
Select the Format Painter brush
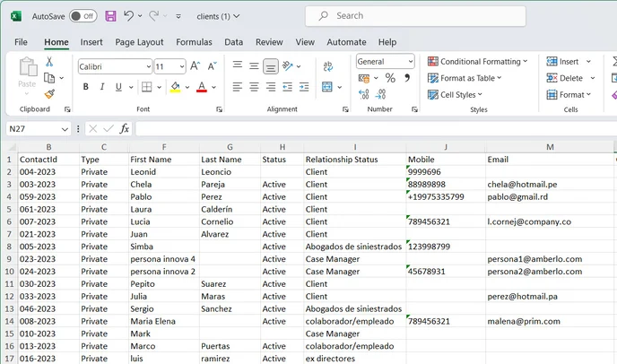click(x=49, y=94)
